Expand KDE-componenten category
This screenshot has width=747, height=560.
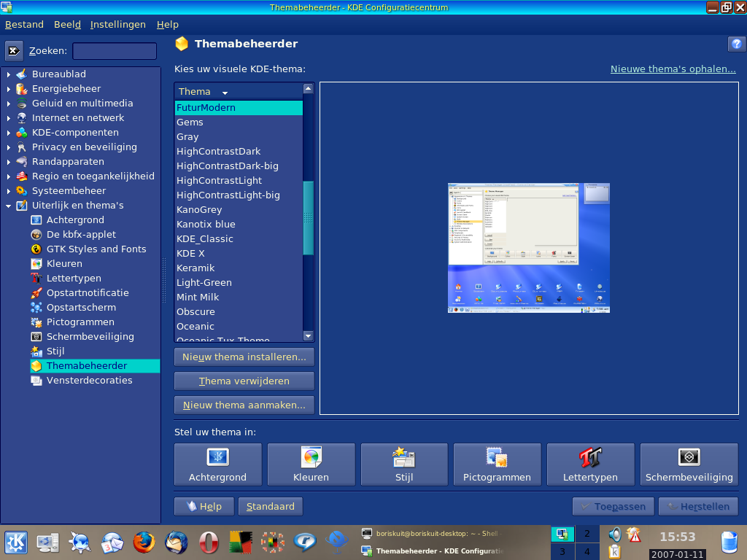tap(9, 133)
